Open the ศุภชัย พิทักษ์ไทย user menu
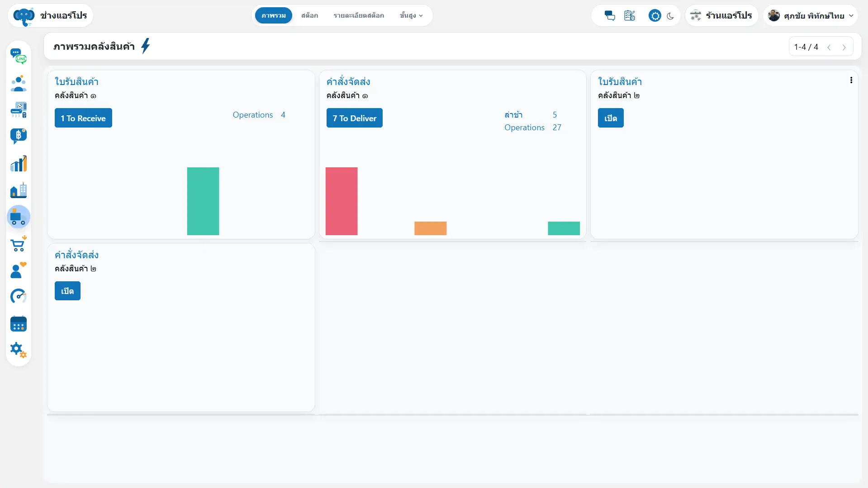This screenshot has height=488, width=868. pyautogui.click(x=811, y=16)
